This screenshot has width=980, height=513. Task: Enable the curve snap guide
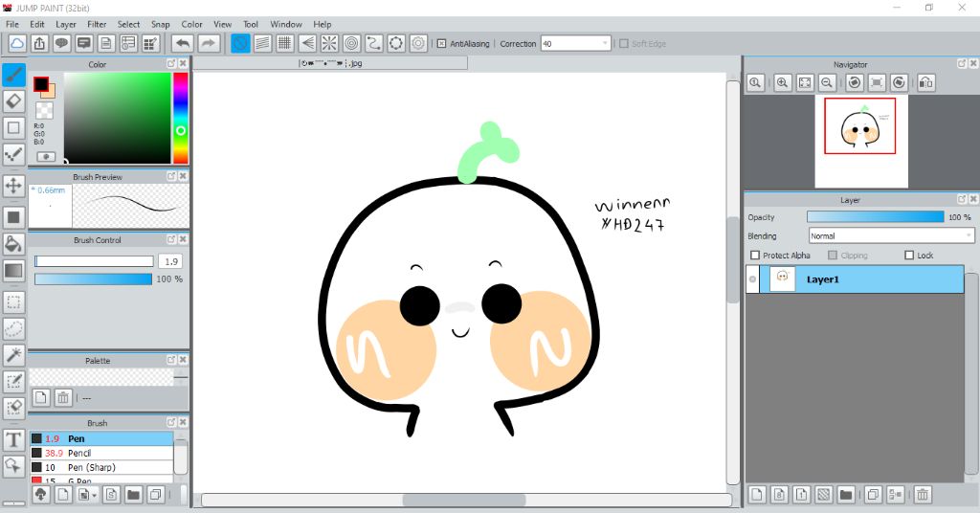click(374, 43)
